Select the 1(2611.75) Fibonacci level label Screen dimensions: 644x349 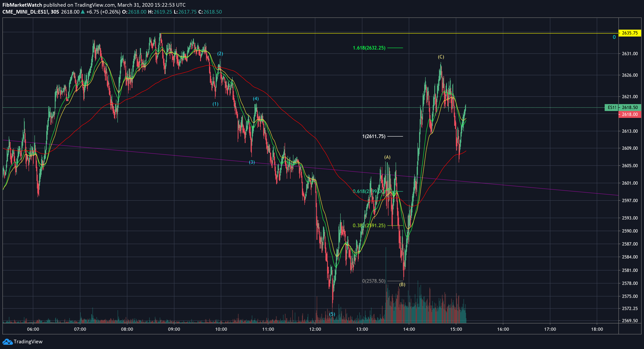(374, 136)
